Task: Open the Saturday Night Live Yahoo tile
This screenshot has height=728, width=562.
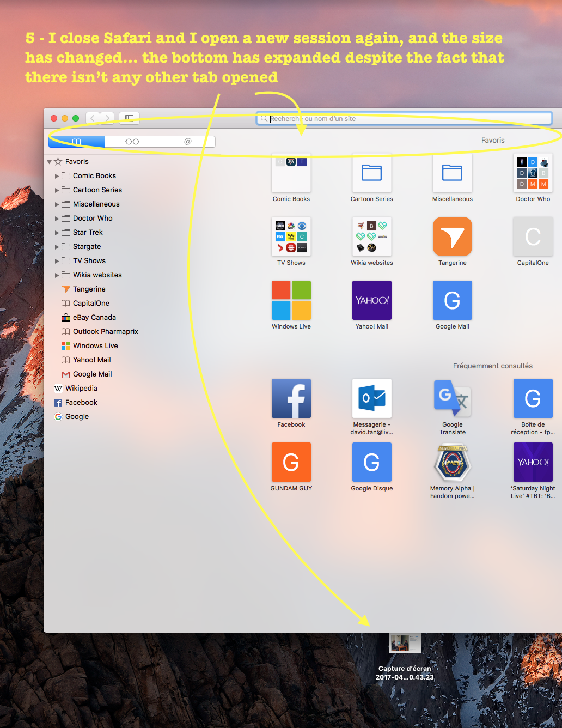Action: click(533, 462)
